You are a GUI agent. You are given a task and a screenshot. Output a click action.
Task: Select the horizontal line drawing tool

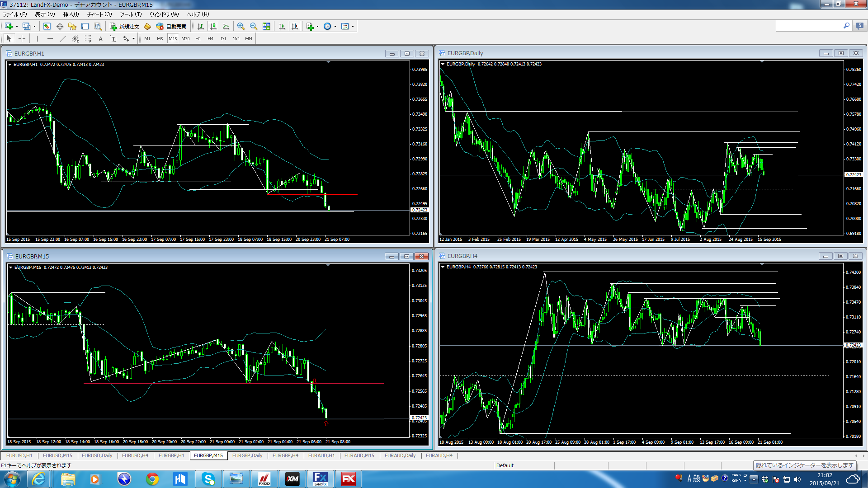50,38
